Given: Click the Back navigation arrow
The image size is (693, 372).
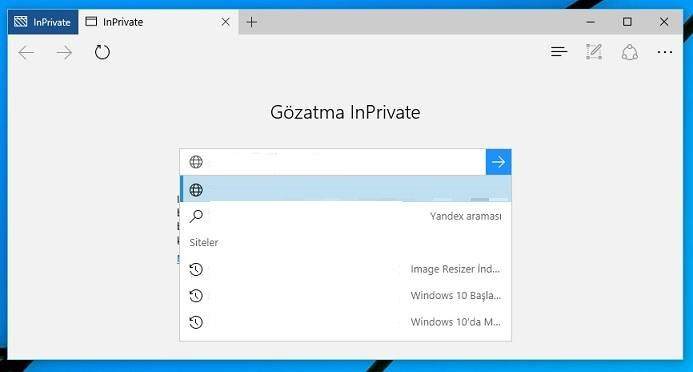Looking at the screenshot, I should [26, 53].
